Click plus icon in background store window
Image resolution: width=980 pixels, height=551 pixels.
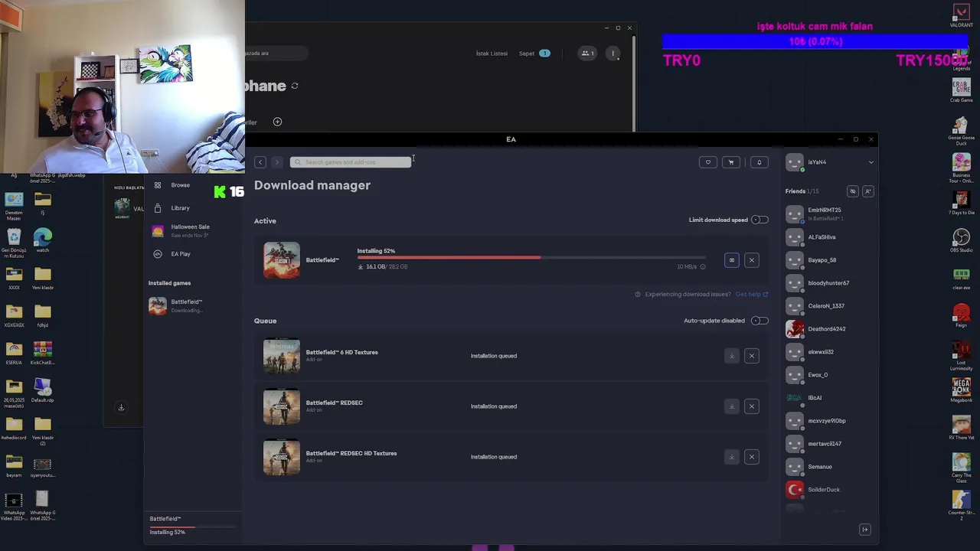pos(277,122)
